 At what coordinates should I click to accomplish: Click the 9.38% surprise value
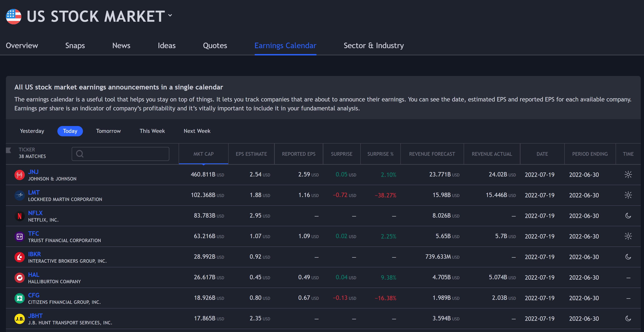tap(389, 277)
